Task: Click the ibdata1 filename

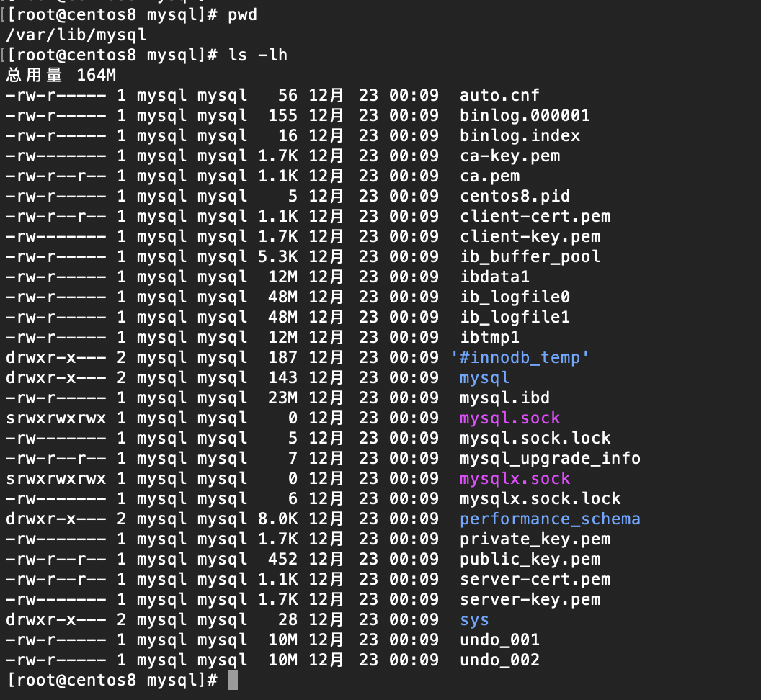Action: point(494,277)
